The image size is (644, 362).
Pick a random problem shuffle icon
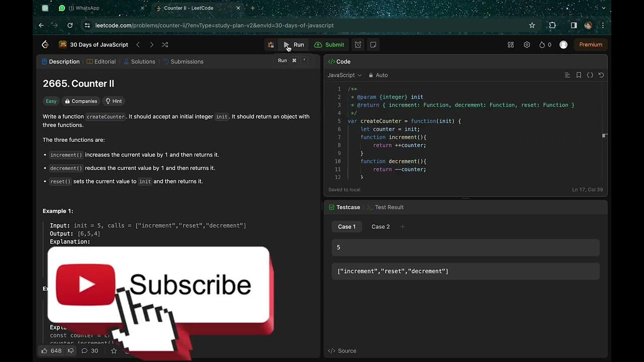165,45
